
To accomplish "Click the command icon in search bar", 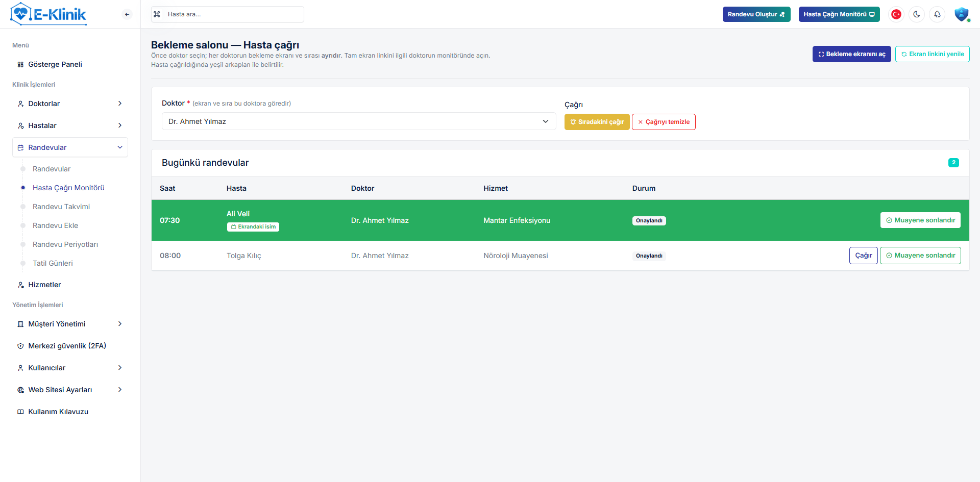I will [x=157, y=14].
